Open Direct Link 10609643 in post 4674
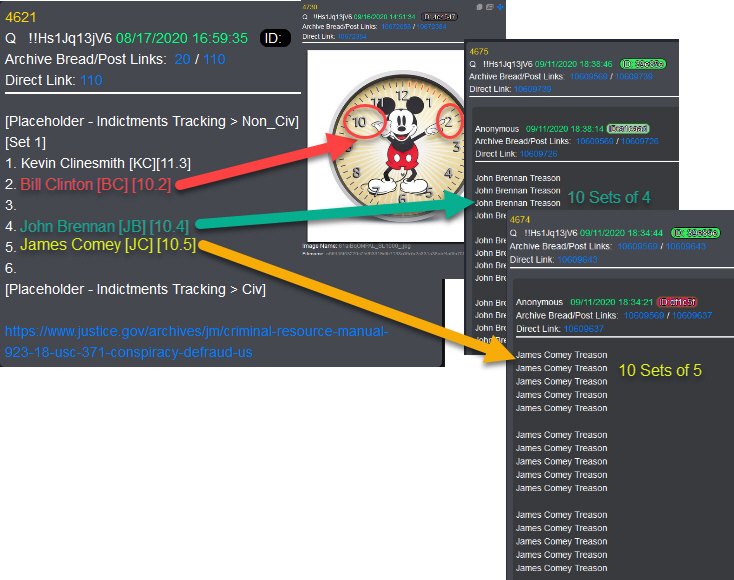This screenshot has width=734, height=580. [577, 259]
